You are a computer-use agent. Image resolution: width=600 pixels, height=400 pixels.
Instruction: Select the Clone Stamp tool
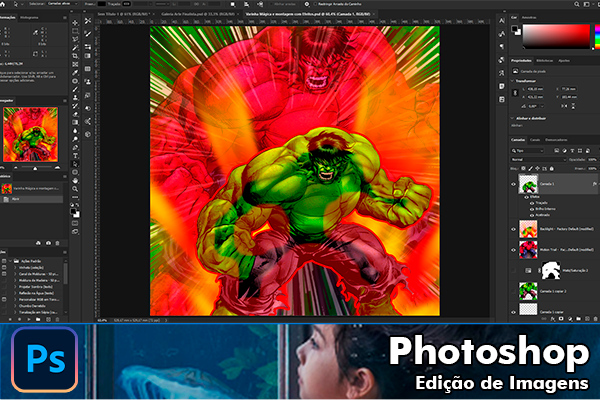(x=75, y=98)
